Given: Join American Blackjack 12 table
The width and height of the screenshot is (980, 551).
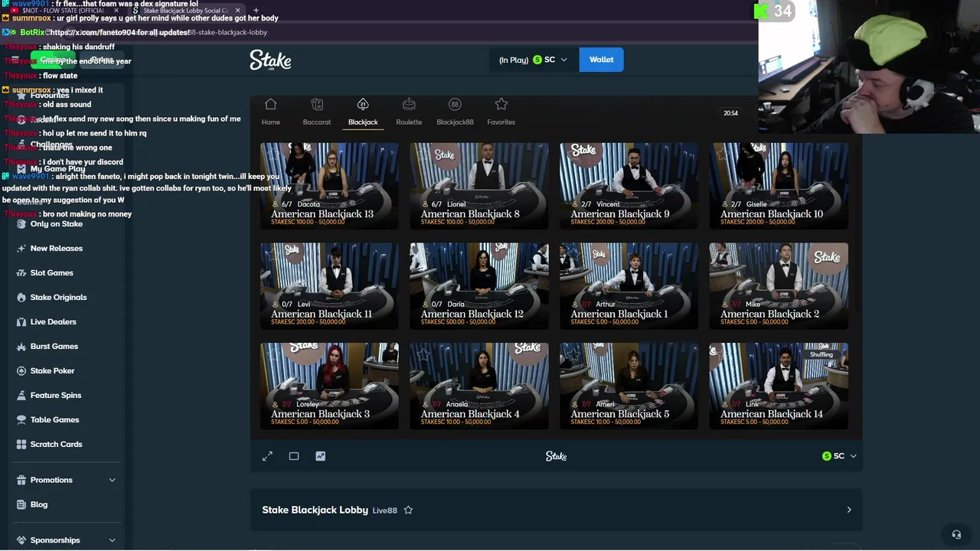Looking at the screenshot, I should point(479,285).
